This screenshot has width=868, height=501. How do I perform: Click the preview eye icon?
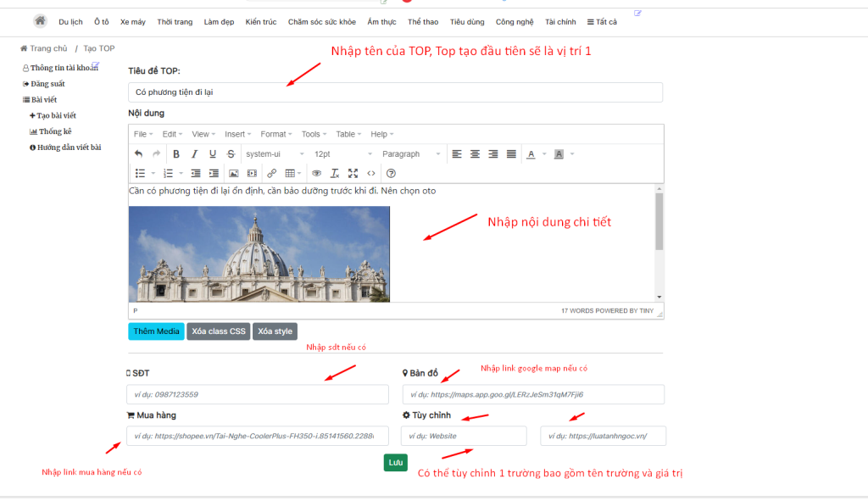coord(316,173)
